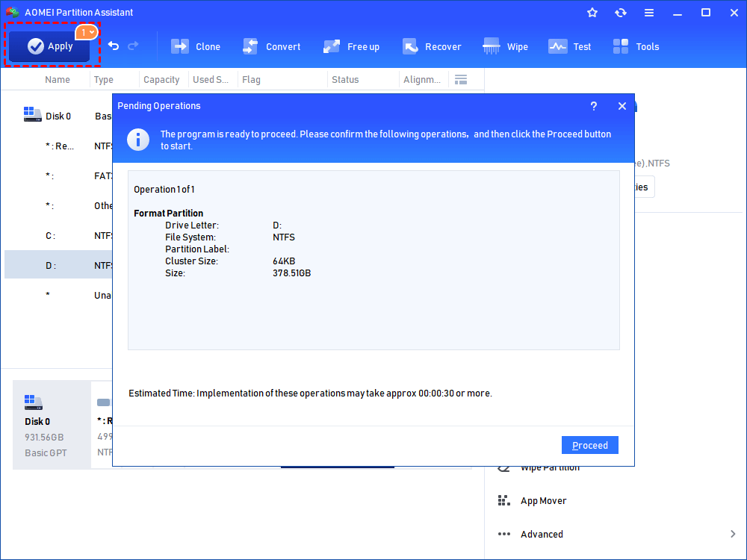This screenshot has height=560, width=747.
Task: Select the *: Re... recovery partition row
Action: [58, 146]
